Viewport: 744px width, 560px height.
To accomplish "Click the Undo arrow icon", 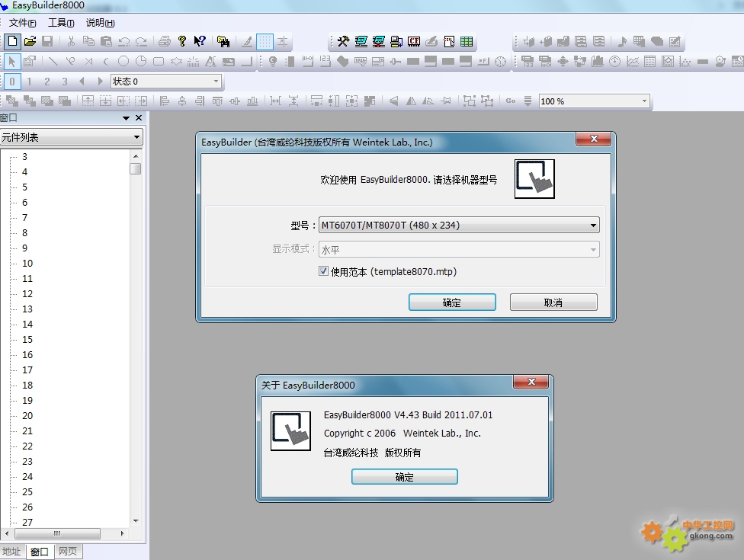I will pyautogui.click(x=123, y=41).
